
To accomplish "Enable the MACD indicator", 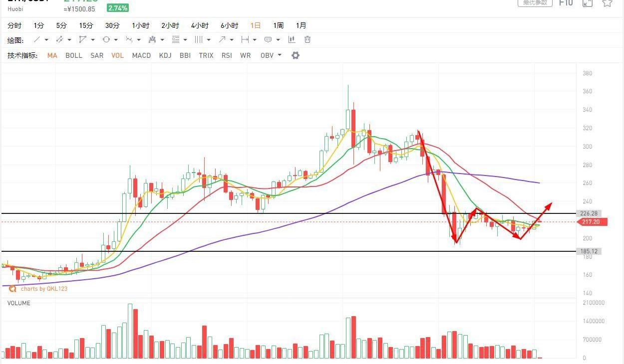I will (x=141, y=55).
